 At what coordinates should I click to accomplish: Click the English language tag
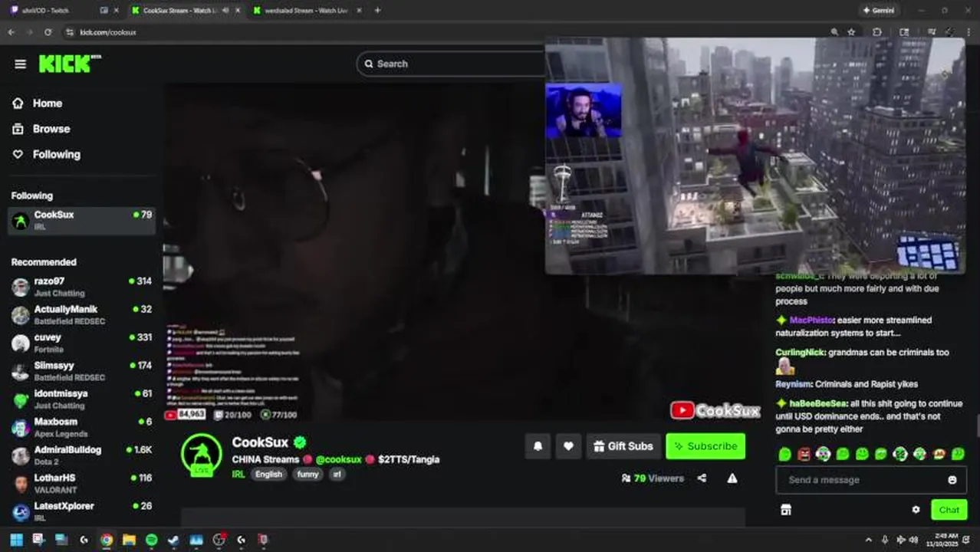268,475
